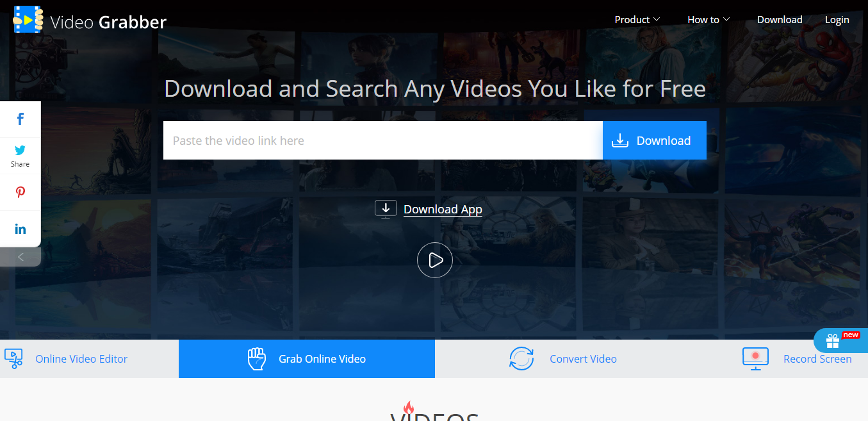Viewport: 868px width, 421px height.
Task: Share page on Facebook
Action: (x=20, y=119)
